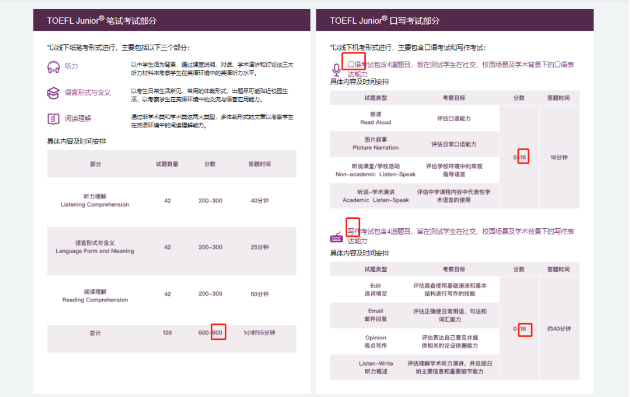This screenshot has height=397, width=630.
Task: Click 'Academic Listen-Speak' row label
Action: tap(376, 200)
